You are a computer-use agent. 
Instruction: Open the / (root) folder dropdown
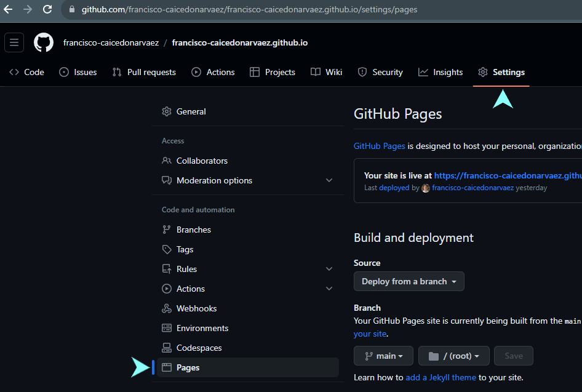point(454,356)
